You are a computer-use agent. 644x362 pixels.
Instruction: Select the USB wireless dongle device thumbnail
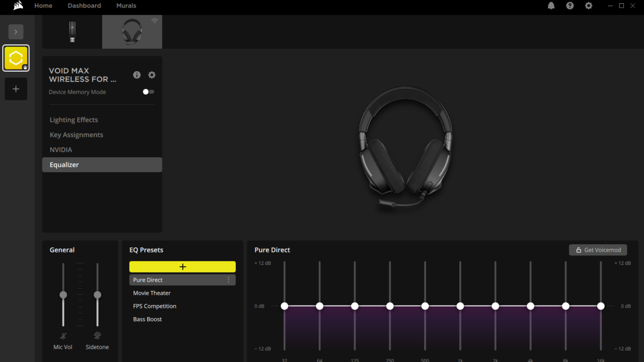(72, 32)
